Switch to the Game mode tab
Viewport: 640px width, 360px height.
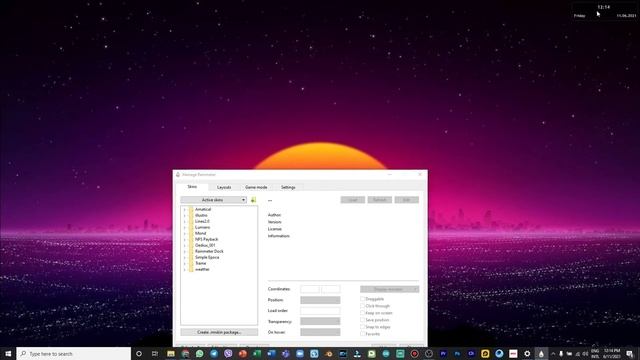click(x=256, y=187)
